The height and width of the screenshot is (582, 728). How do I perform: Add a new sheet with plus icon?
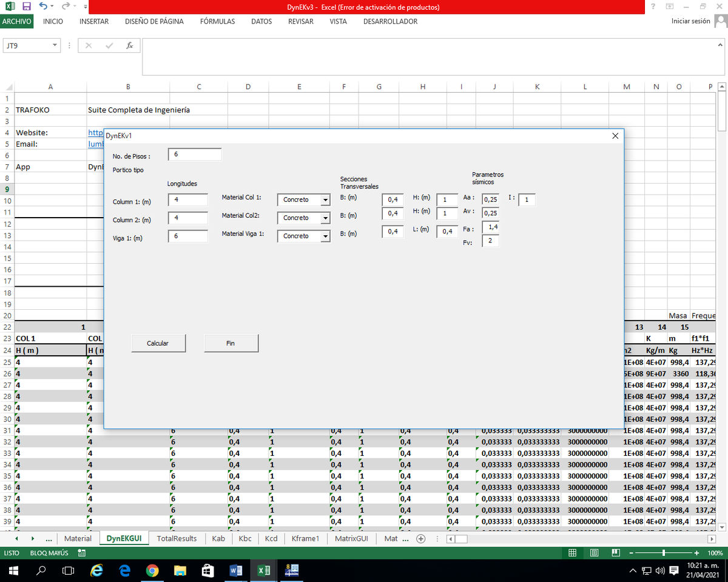[421, 538]
